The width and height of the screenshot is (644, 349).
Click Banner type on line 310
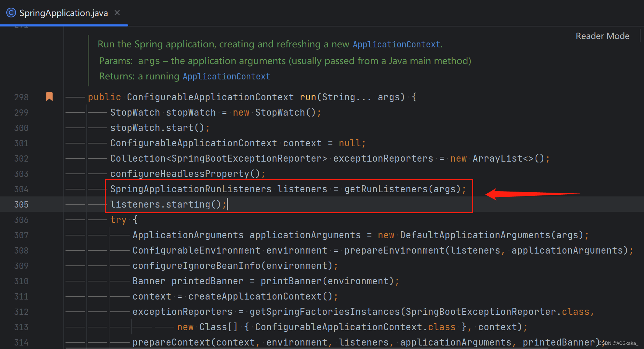(149, 281)
